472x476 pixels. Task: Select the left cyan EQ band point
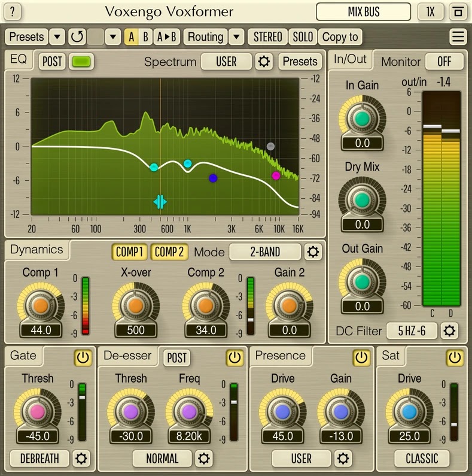[x=154, y=167]
